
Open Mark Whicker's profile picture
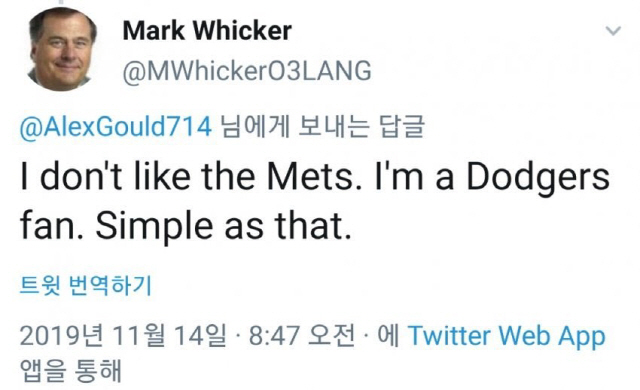62,49
